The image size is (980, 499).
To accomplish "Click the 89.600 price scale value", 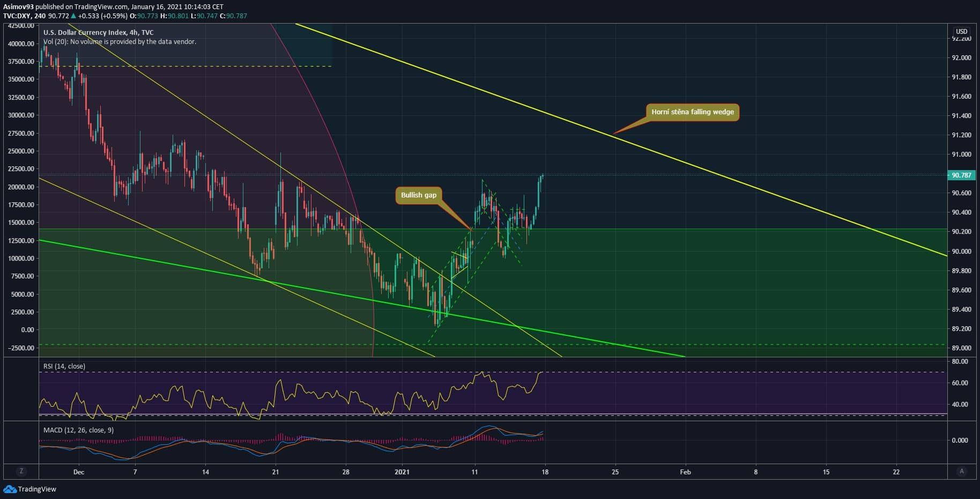I will point(961,290).
